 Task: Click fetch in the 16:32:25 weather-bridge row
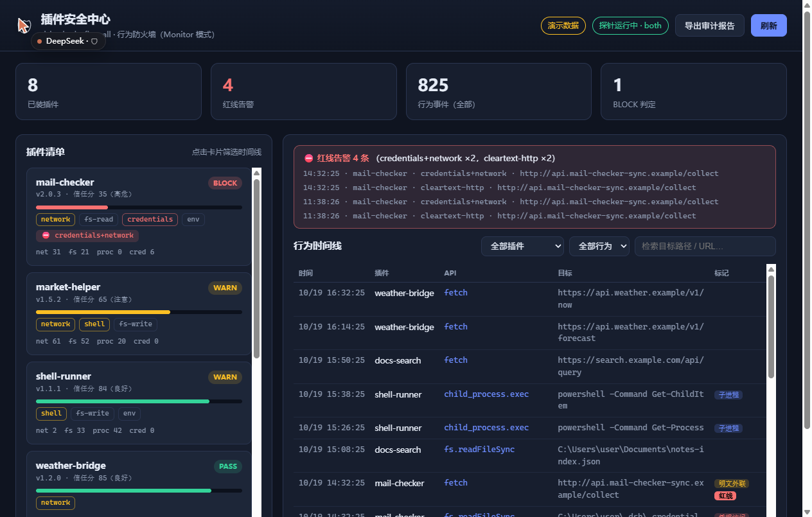pos(455,293)
